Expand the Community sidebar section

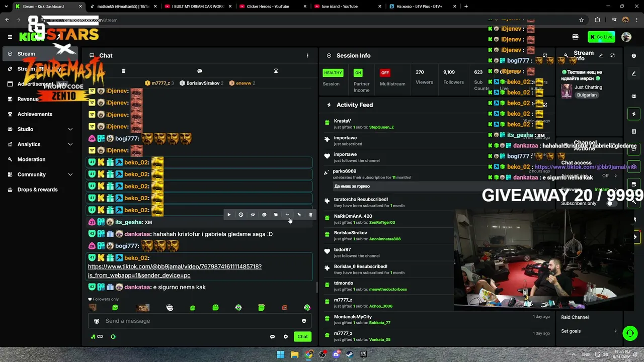(70, 174)
